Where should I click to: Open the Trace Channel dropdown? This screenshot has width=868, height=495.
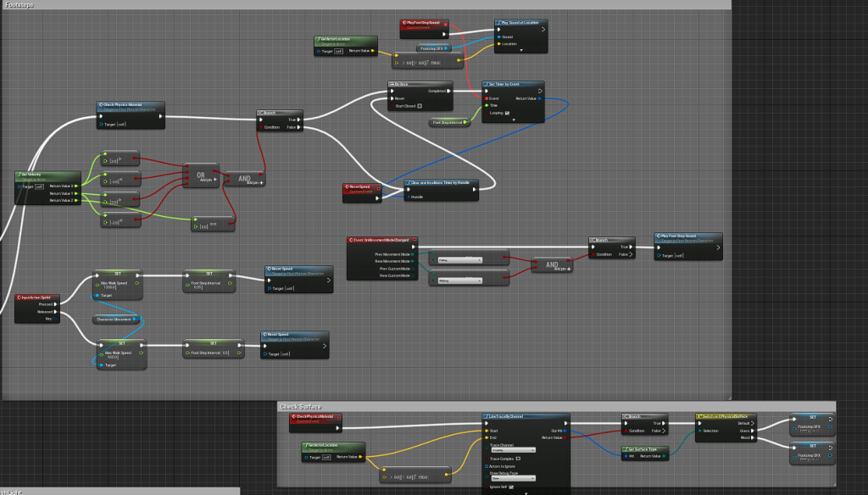coord(513,450)
